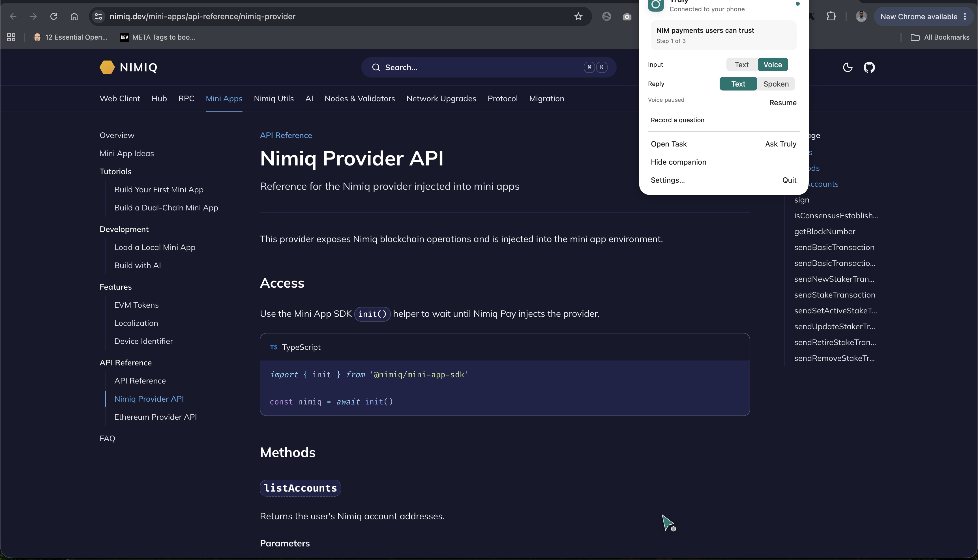The height and width of the screenshot is (560, 978).
Task: Go to the Migration tab
Action: (546, 98)
